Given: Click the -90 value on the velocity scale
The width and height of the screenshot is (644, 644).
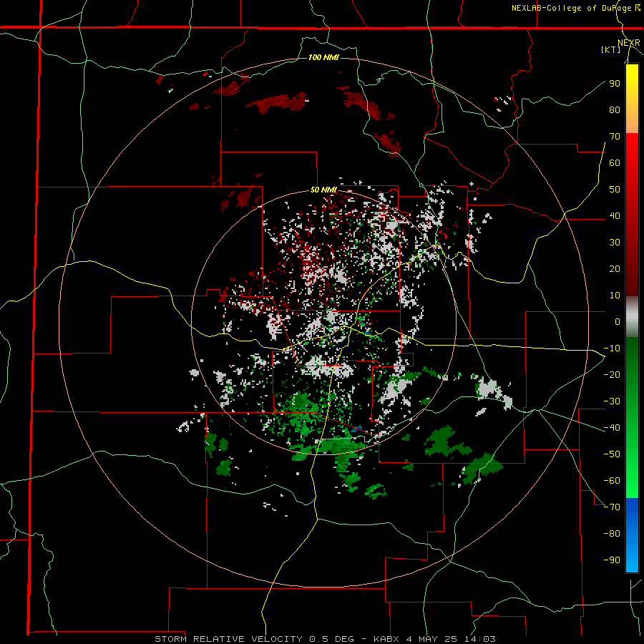Looking at the screenshot, I should (612, 560).
